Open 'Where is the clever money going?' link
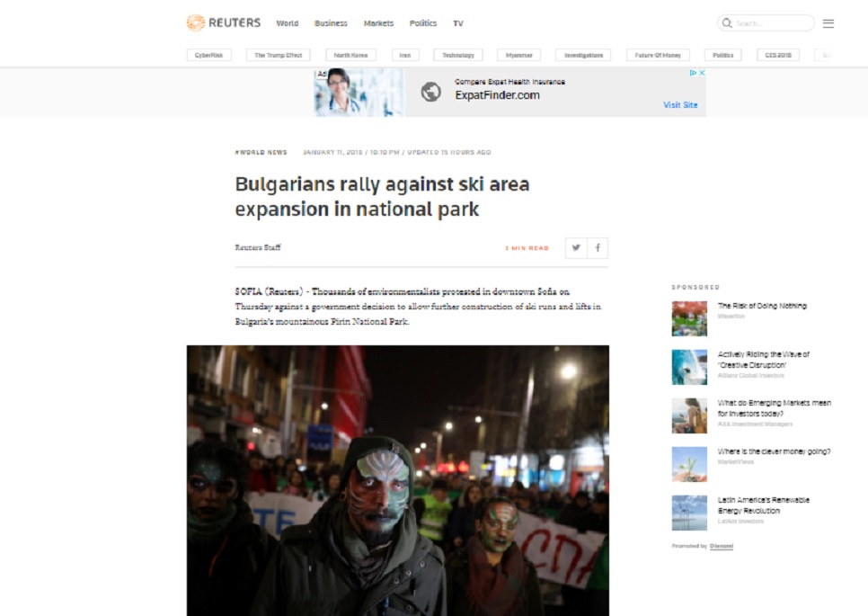Screen dimensions: 868x616 pyautogui.click(x=774, y=451)
